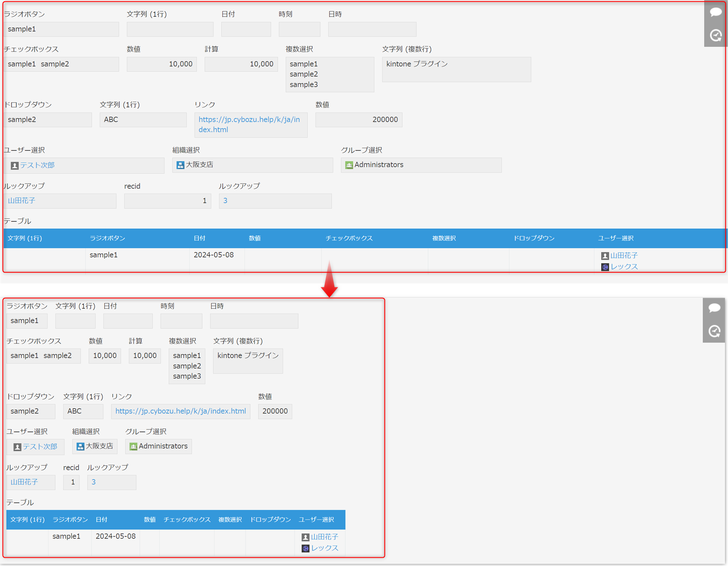
Task: Open the 山田花子 lookup link in lower view
Action: tap(24, 482)
